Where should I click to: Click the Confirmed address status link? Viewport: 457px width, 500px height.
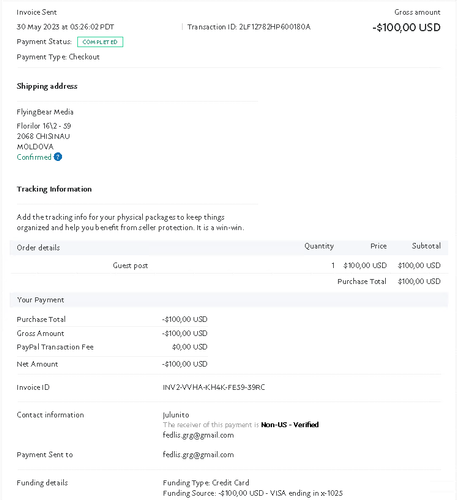tap(34, 157)
